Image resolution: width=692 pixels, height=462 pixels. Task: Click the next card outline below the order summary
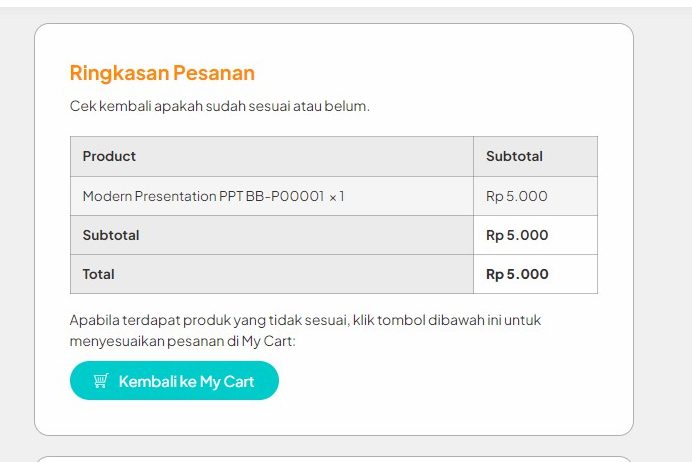click(x=334, y=458)
